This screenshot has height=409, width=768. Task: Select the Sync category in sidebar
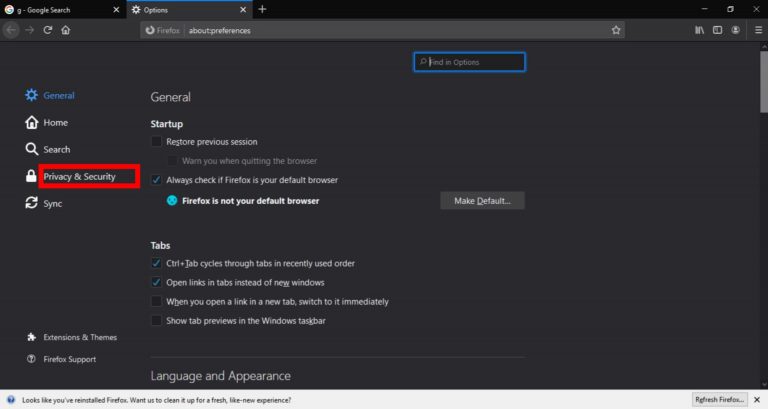[x=52, y=203]
